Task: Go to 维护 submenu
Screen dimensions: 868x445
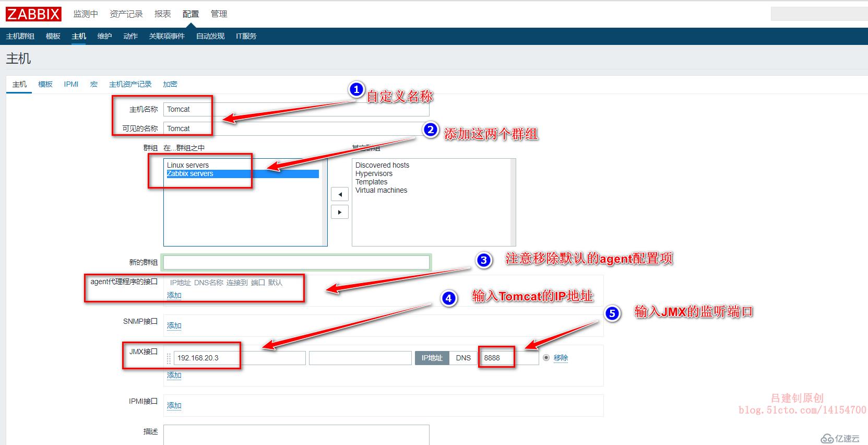Action: pos(104,36)
